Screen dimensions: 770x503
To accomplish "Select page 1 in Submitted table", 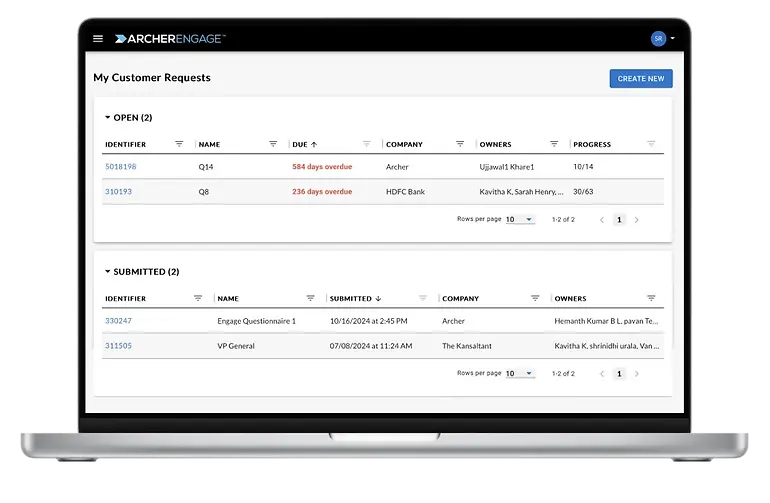I will [619, 374].
